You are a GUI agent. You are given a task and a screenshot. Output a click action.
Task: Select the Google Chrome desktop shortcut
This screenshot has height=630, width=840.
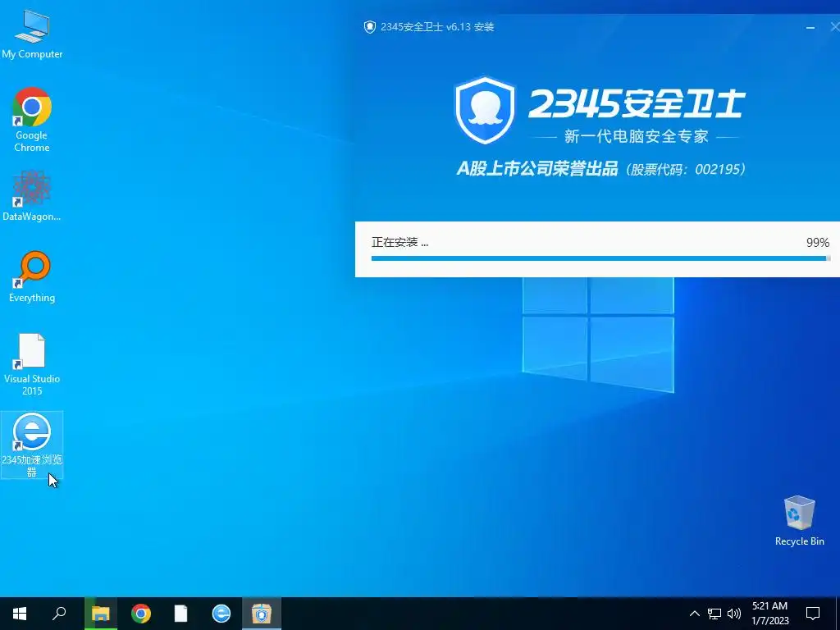coord(32,120)
